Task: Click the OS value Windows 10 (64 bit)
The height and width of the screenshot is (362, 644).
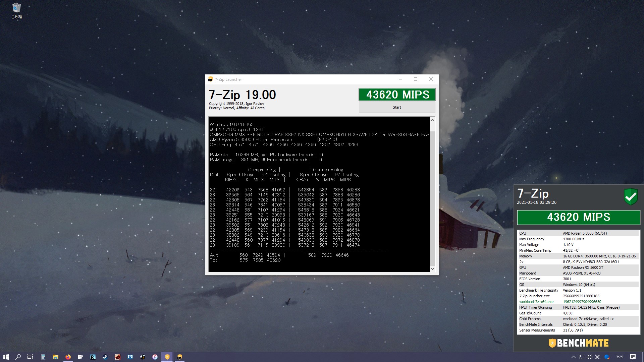Action: 579,285
